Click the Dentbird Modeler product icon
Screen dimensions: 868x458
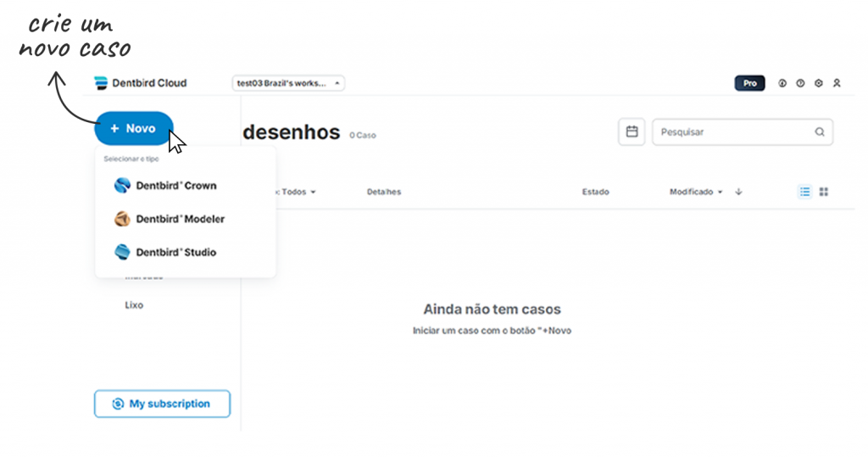click(x=122, y=219)
